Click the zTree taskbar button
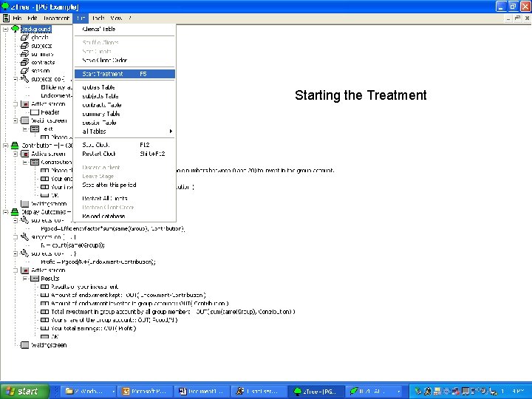The width and height of the screenshot is (532, 399). point(315,392)
